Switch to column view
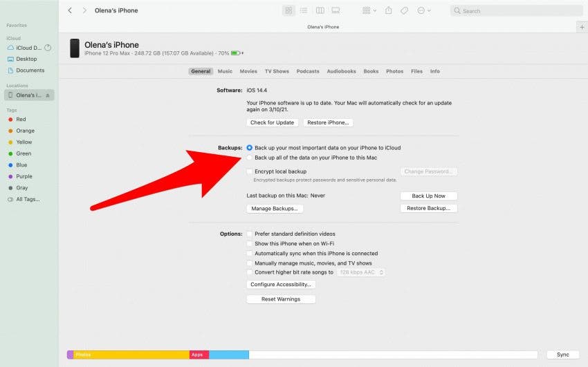588x367 pixels. (x=320, y=10)
